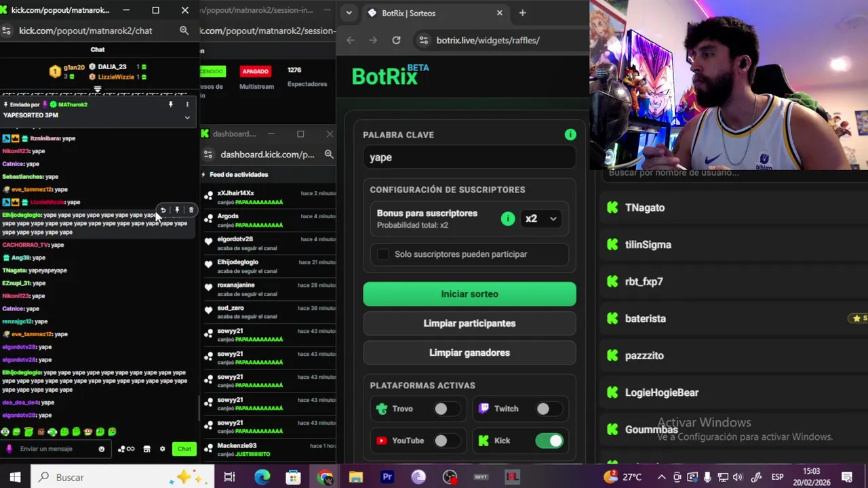Launch Microsoft Edge from taskbar
This screenshot has width=868, height=488.
coord(262,477)
